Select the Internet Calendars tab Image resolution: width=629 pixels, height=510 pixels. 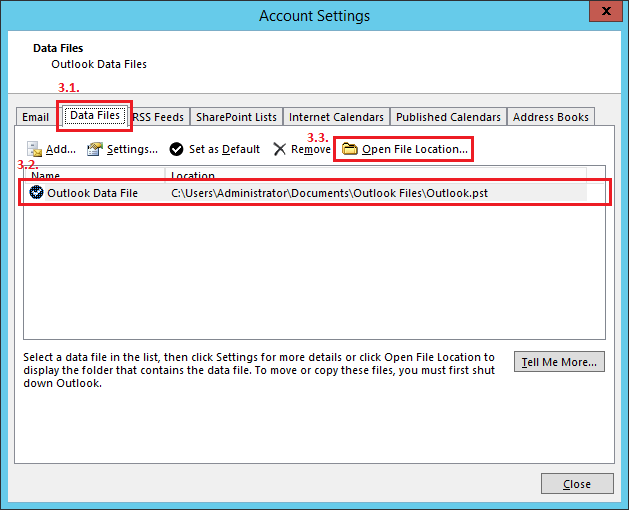[x=336, y=117]
